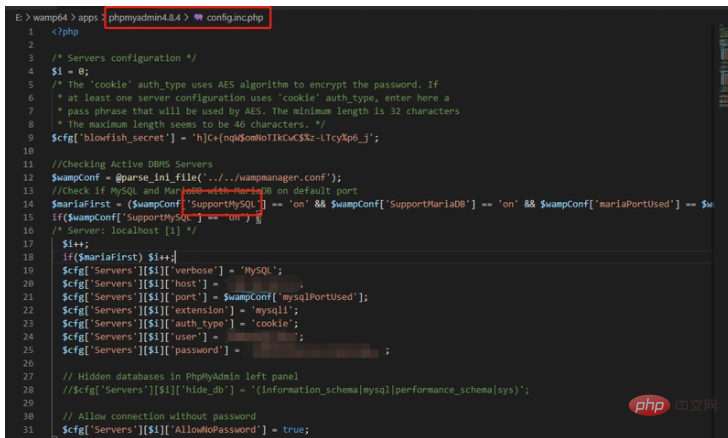This screenshot has width=728, height=438.
Task: Click the 'mysqlPortUsed' key text
Action: (318, 297)
